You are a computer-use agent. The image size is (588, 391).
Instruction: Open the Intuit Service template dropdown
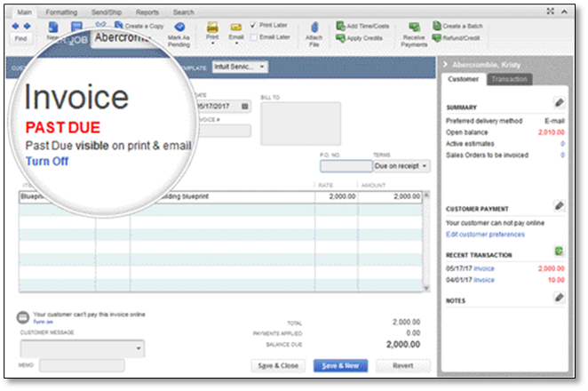pos(240,67)
